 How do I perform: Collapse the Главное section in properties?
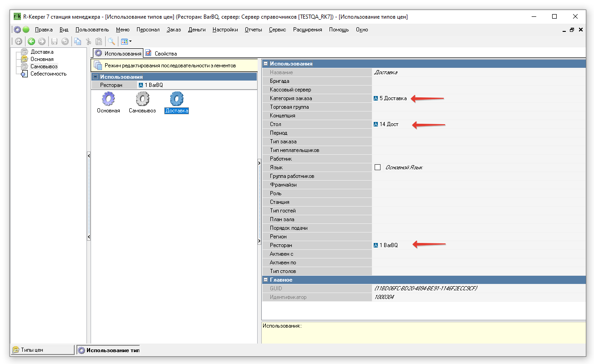[266, 280]
